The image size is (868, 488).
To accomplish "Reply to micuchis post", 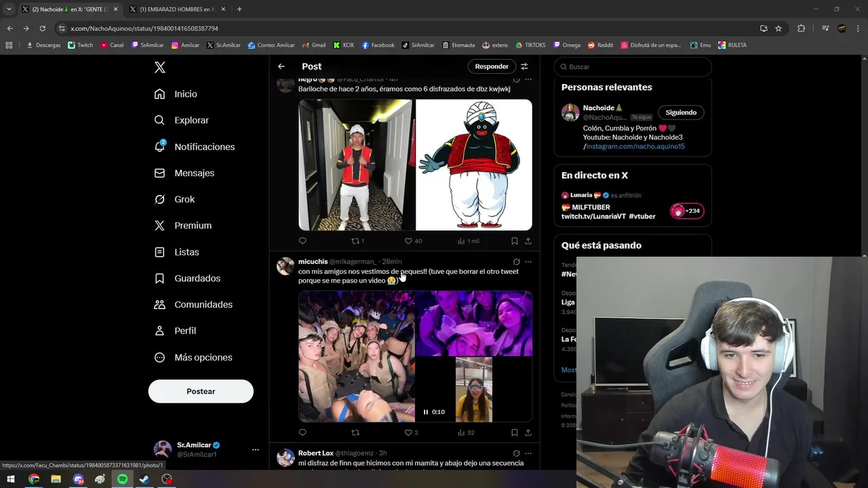I will tap(302, 432).
